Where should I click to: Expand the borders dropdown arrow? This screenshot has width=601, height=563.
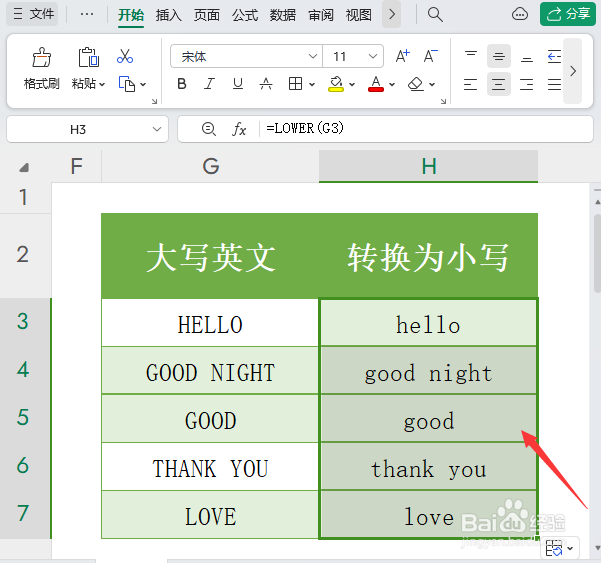pyautogui.click(x=312, y=84)
